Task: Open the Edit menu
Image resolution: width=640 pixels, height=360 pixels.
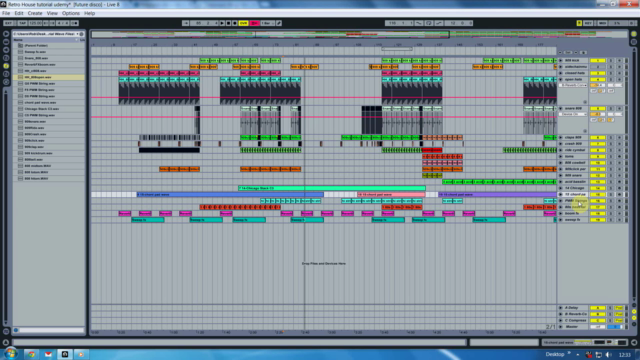Action: (x=19, y=13)
